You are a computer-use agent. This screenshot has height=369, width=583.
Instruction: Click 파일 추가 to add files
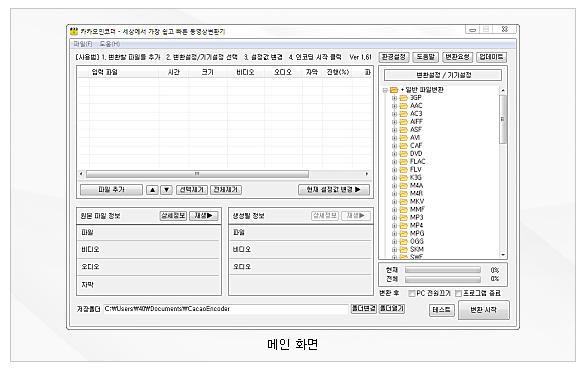click(111, 190)
